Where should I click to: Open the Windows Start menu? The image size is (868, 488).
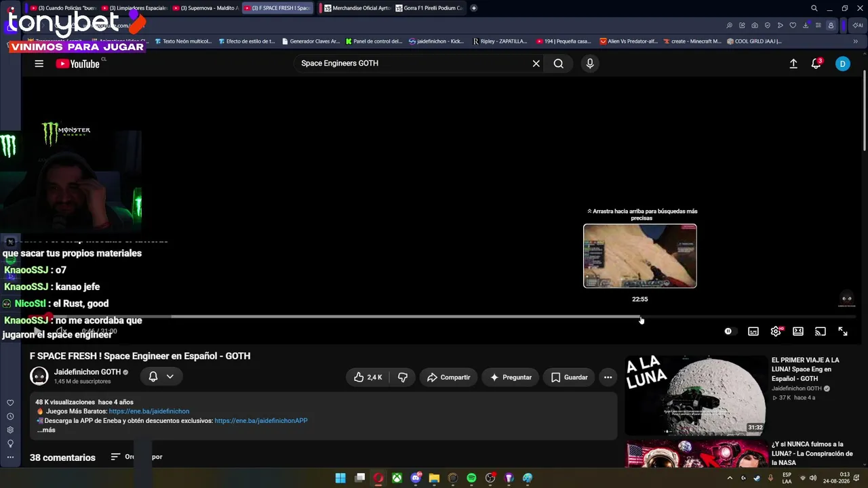point(340,478)
